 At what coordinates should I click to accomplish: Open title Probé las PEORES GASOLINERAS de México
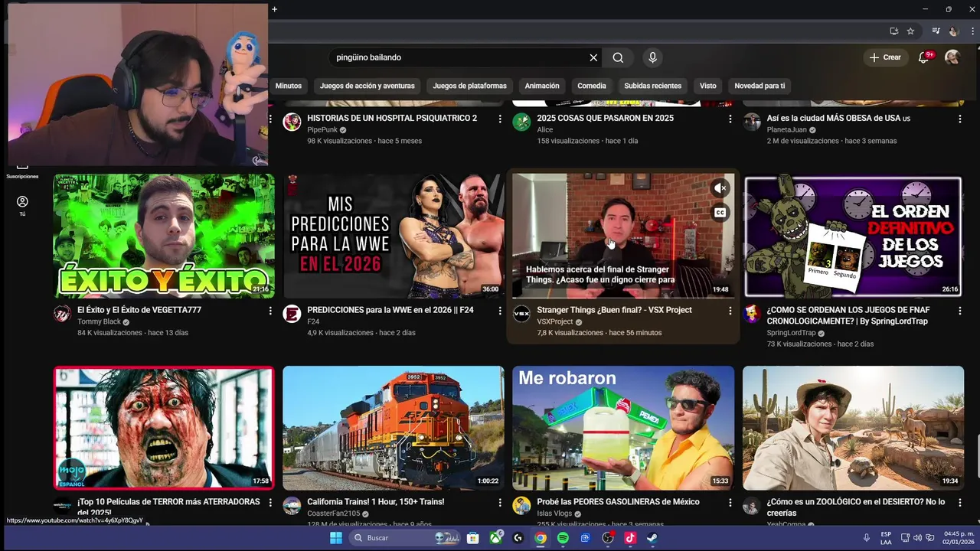pyautogui.click(x=619, y=502)
